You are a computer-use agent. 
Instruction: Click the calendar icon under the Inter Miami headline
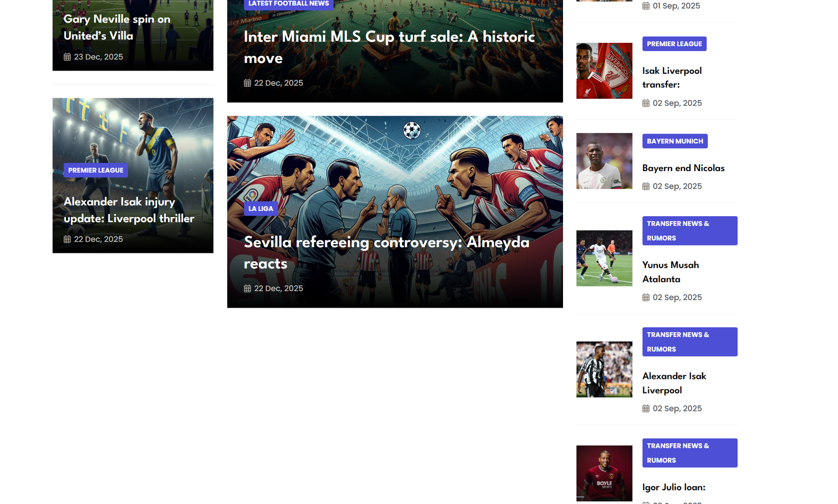pyautogui.click(x=247, y=83)
